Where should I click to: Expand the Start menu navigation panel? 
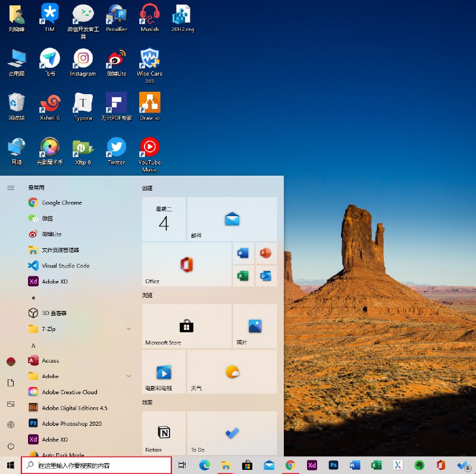(x=10, y=188)
